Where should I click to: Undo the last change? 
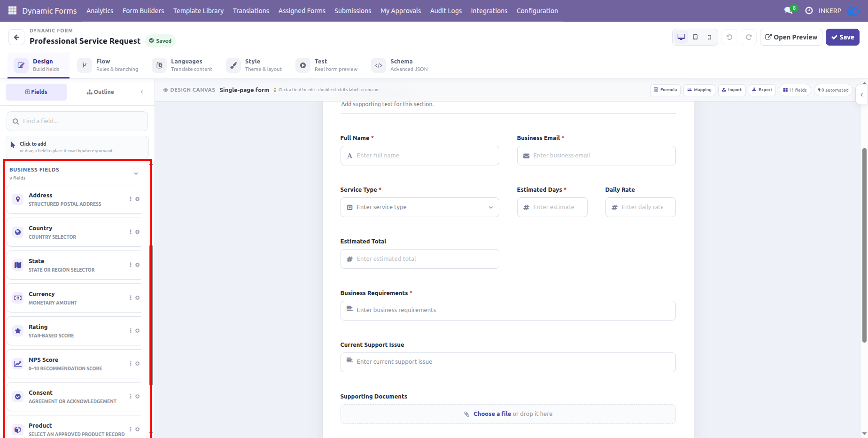point(729,37)
